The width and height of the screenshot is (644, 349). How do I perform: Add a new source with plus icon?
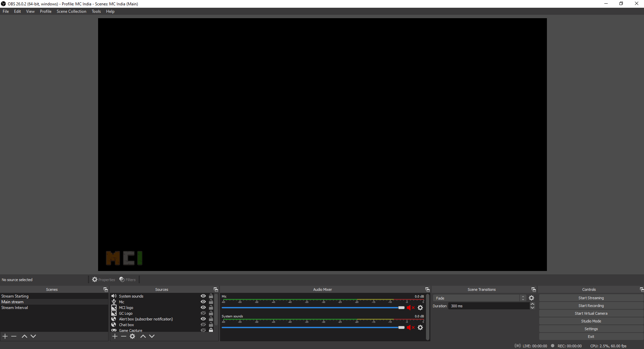115,336
